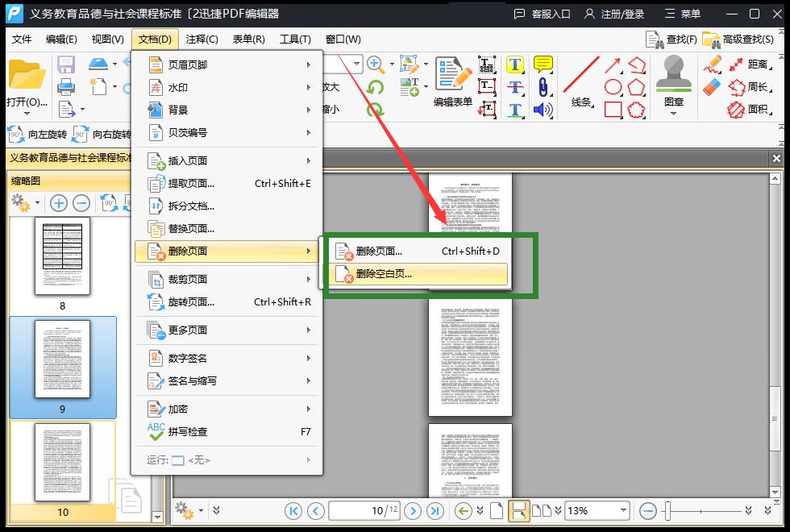Select the Edit Form (编辑表单) tool
Screen dimensions: 790x532
[x=452, y=81]
